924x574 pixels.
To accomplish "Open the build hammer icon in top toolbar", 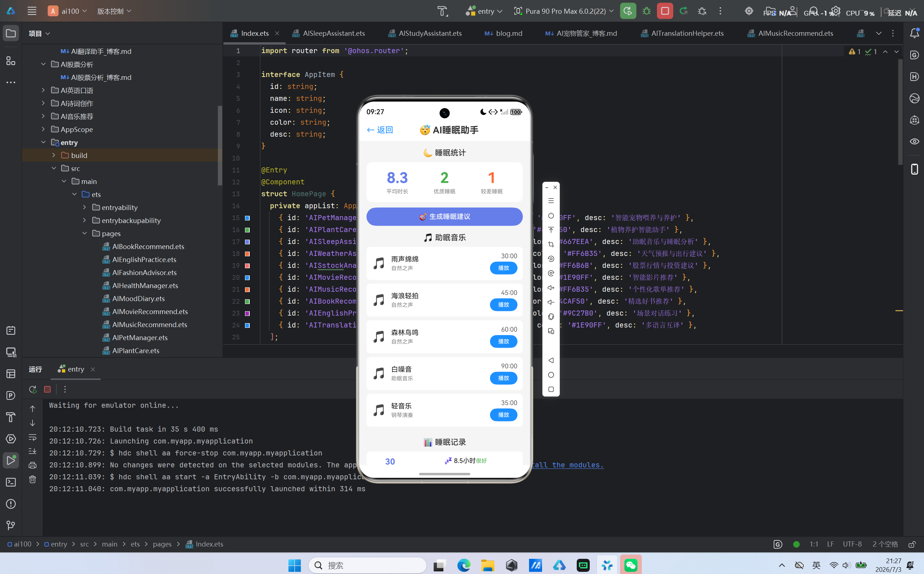I will [442, 12].
